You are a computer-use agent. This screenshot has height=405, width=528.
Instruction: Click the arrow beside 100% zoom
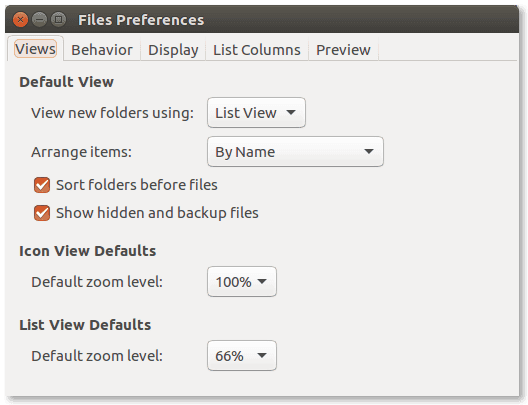point(262,282)
